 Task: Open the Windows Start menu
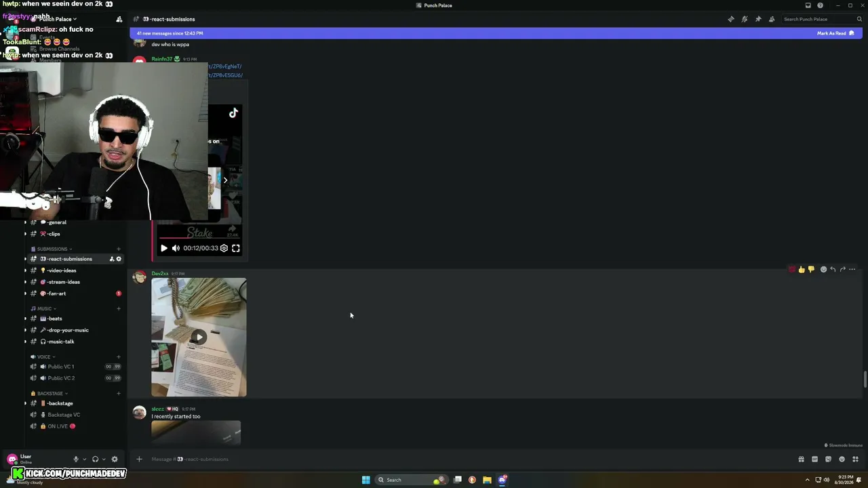click(x=366, y=480)
